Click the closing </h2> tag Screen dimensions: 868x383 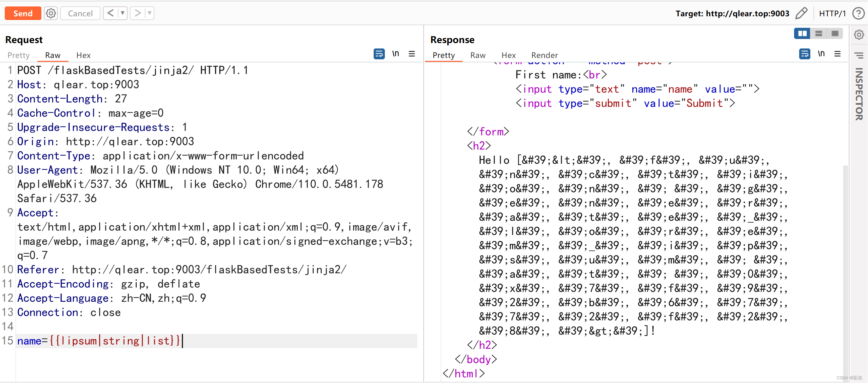click(482, 345)
